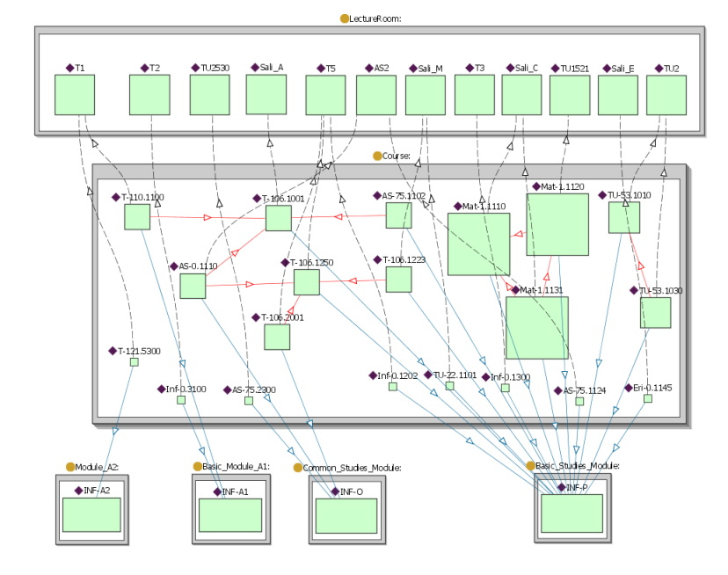Select the large Mat-1.1110 course node
This screenshot has height=575, width=728.
pyautogui.click(x=478, y=244)
